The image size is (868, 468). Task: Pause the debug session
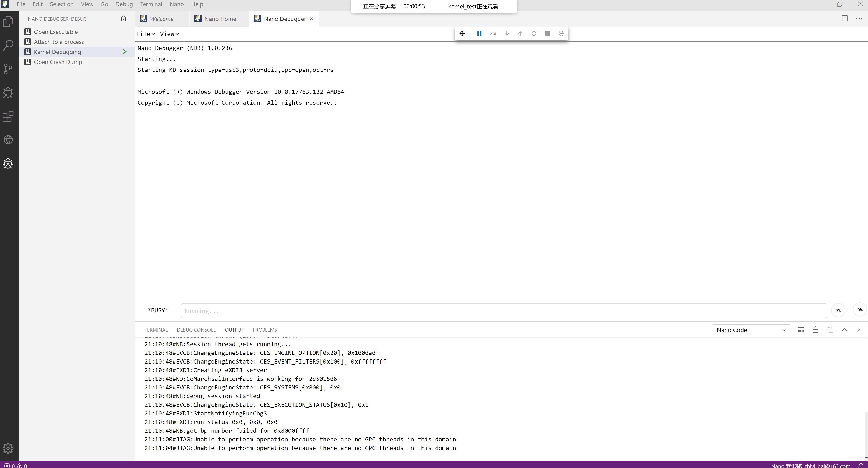click(x=479, y=33)
